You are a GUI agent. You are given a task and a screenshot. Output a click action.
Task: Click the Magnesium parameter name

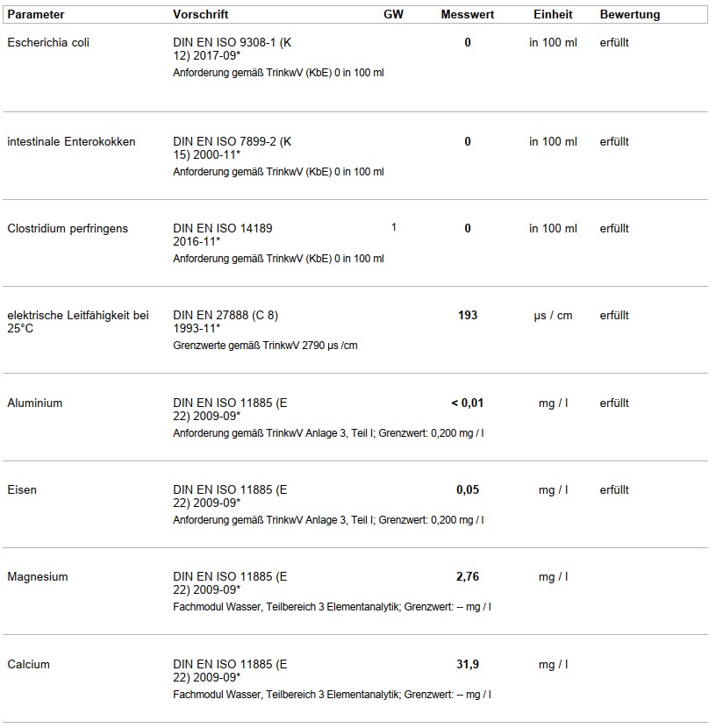[37, 576]
